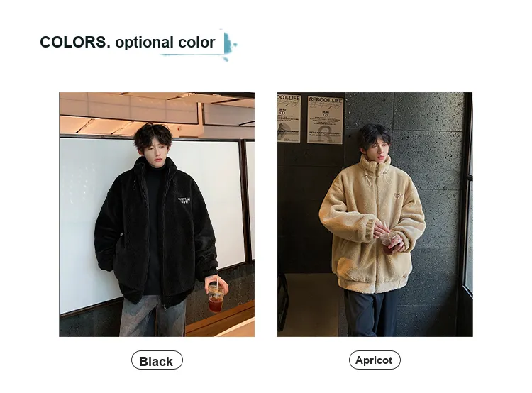
Task: Select the Apricot color label
Action: (x=375, y=360)
